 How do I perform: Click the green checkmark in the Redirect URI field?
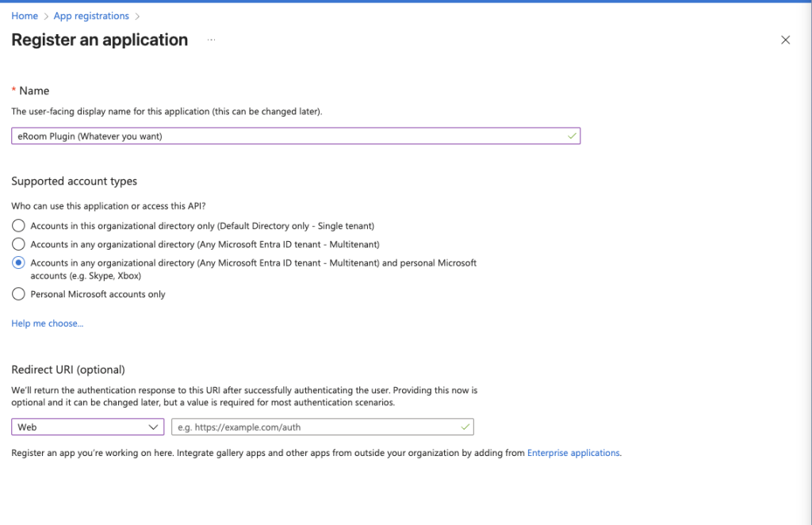point(465,427)
